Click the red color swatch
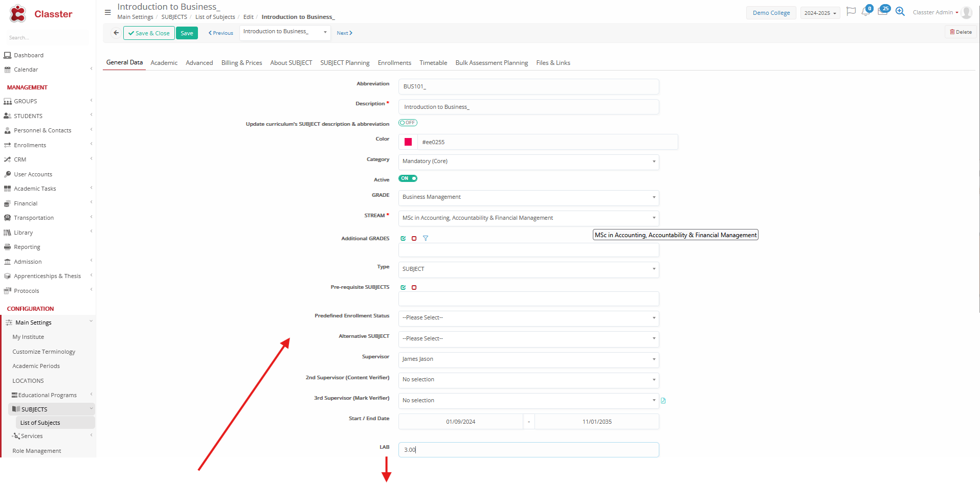The height and width of the screenshot is (483, 980). click(408, 142)
